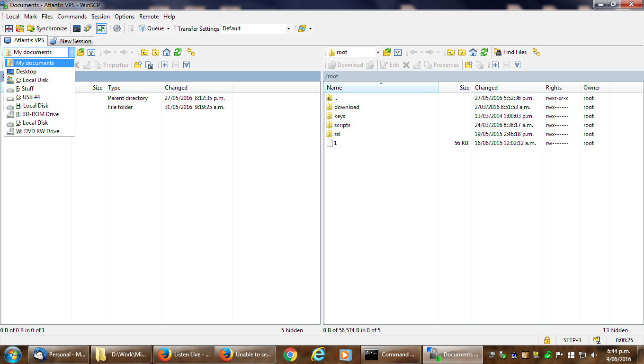
Task: Click the Preferences gear icon
Action: click(117, 28)
